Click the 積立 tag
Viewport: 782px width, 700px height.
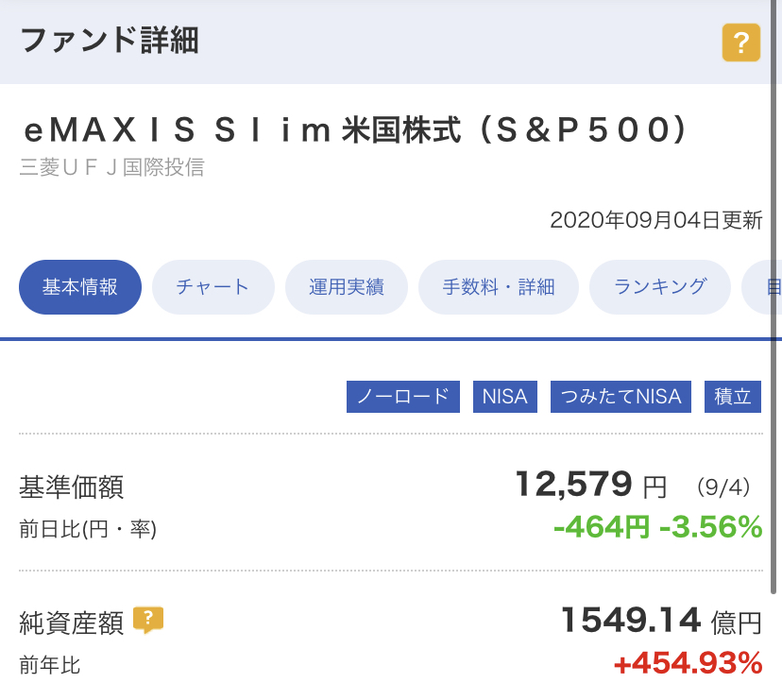coord(733,397)
